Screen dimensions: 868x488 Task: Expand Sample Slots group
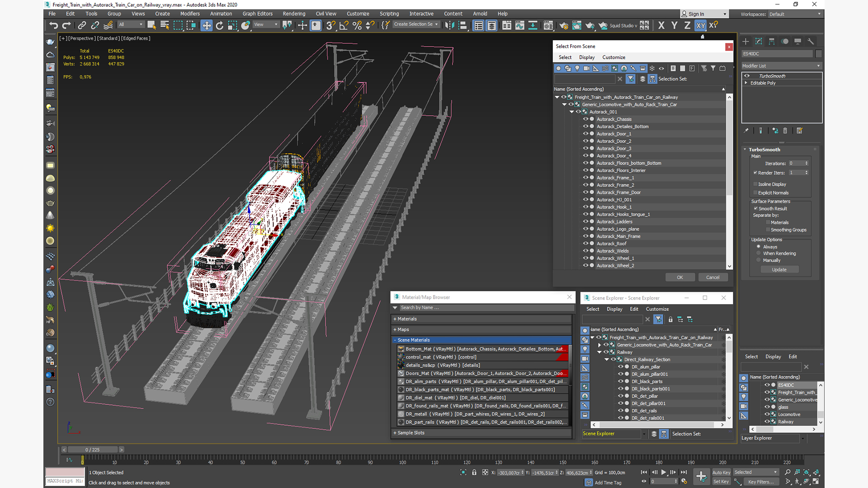pos(481,432)
